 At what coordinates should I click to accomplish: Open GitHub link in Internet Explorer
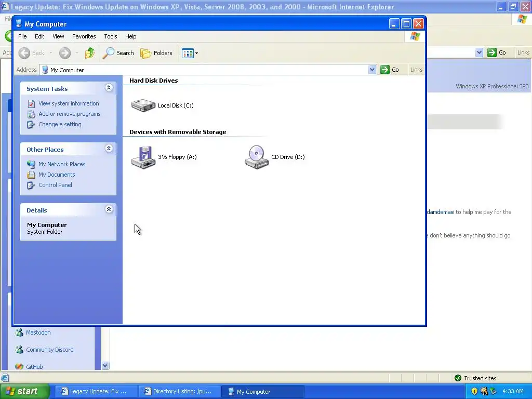pos(34,367)
